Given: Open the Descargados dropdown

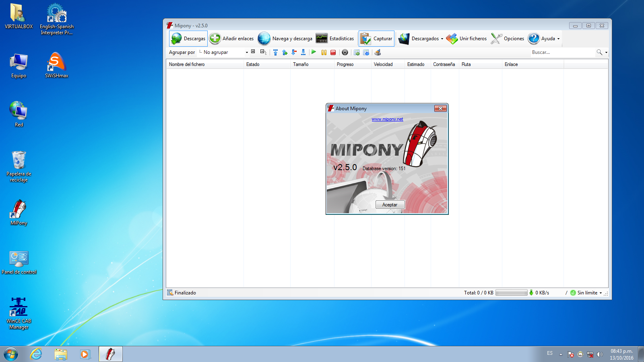Looking at the screenshot, I should 421,39.
